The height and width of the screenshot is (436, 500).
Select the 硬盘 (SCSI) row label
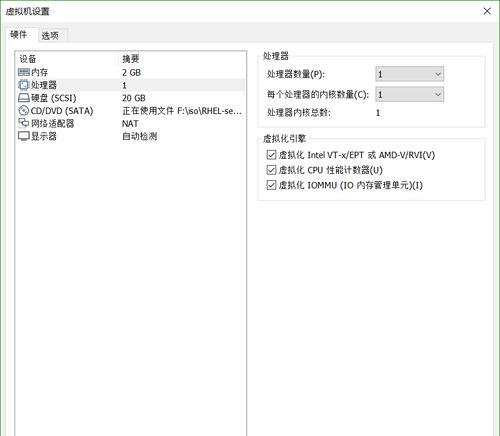[54, 98]
